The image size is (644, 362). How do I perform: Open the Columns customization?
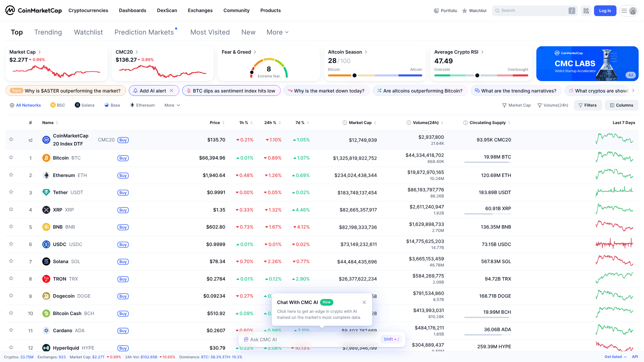tap(622, 105)
